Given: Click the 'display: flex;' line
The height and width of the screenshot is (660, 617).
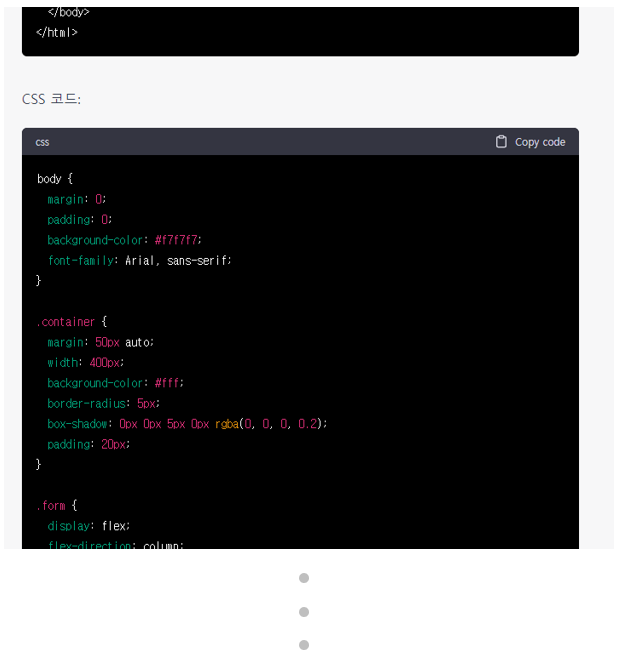Looking at the screenshot, I should click(x=89, y=526).
